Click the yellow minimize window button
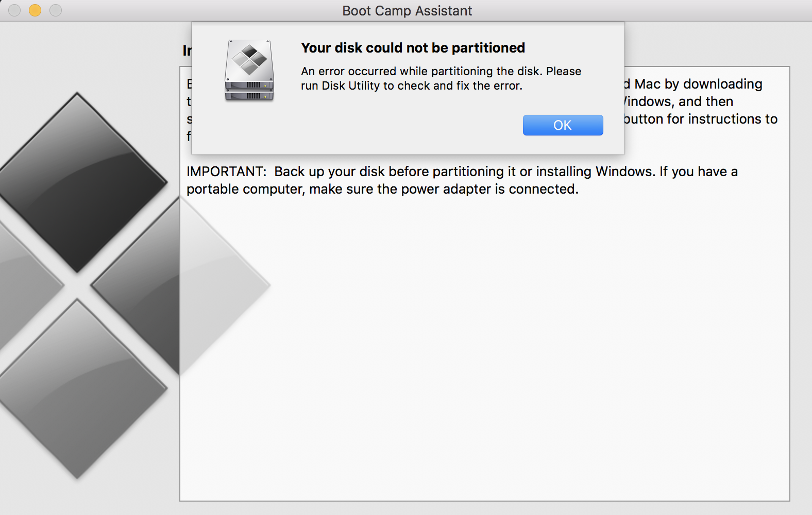Screen dimensions: 812x515 (35, 10)
